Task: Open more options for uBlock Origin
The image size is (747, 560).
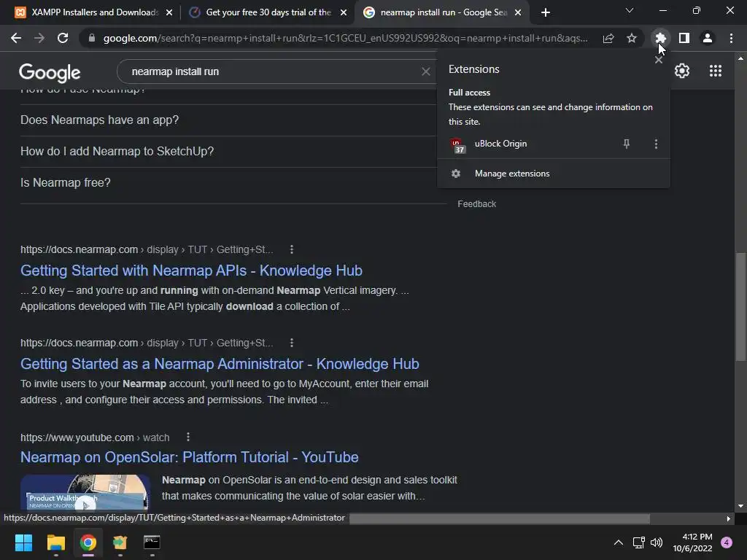Action: click(x=656, y=144)
